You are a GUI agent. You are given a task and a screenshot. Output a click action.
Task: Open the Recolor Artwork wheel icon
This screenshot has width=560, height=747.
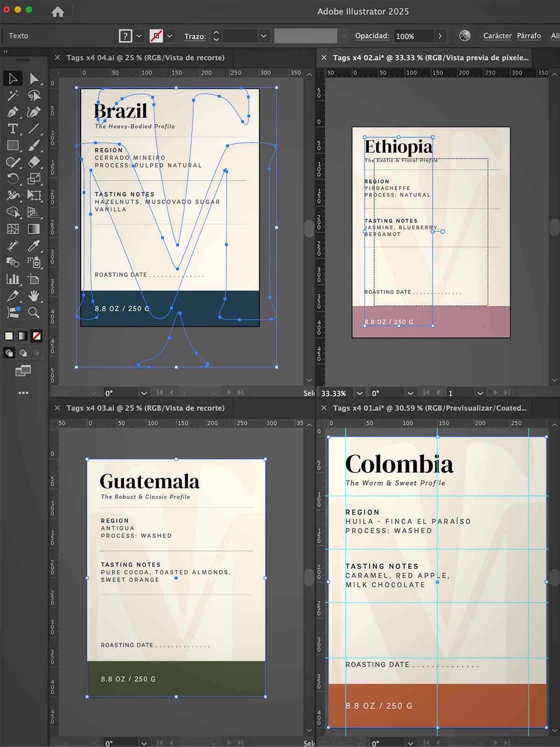coord(465,36)
